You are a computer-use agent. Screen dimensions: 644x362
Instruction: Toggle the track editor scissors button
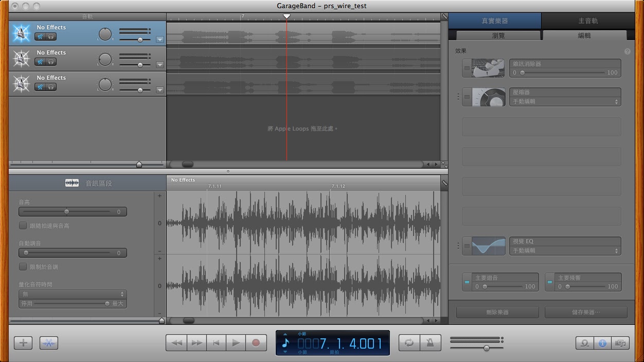49,343
